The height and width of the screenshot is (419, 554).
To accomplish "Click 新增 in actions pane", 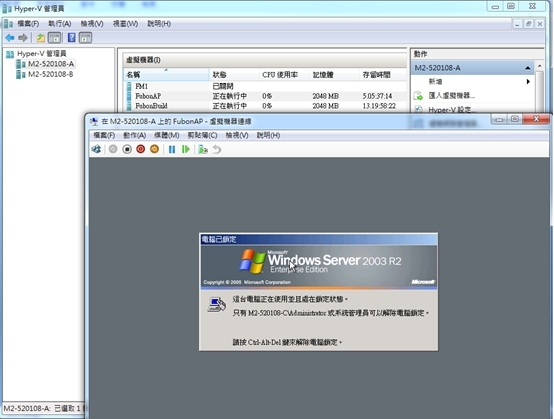I will 435,82.
